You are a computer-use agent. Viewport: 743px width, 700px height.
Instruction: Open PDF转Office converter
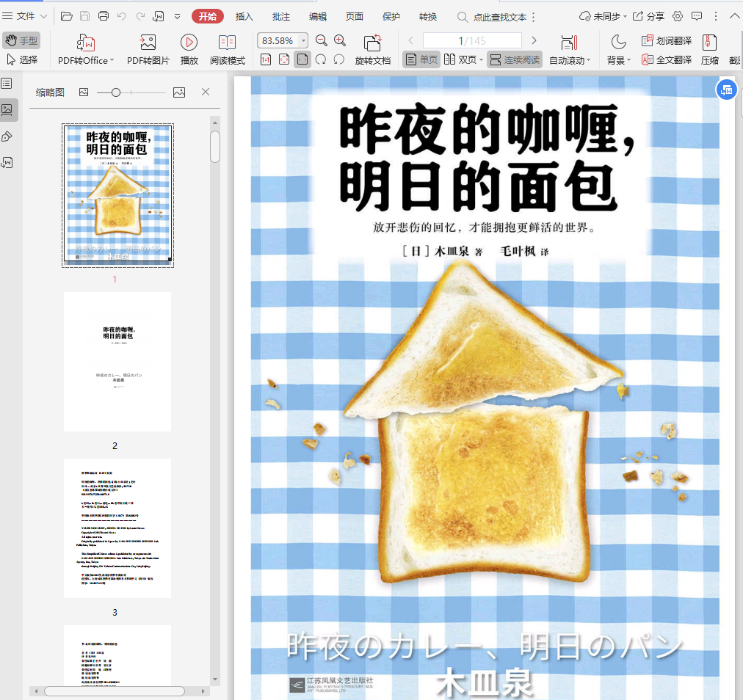pyautogui.click(x=86, y=49)
